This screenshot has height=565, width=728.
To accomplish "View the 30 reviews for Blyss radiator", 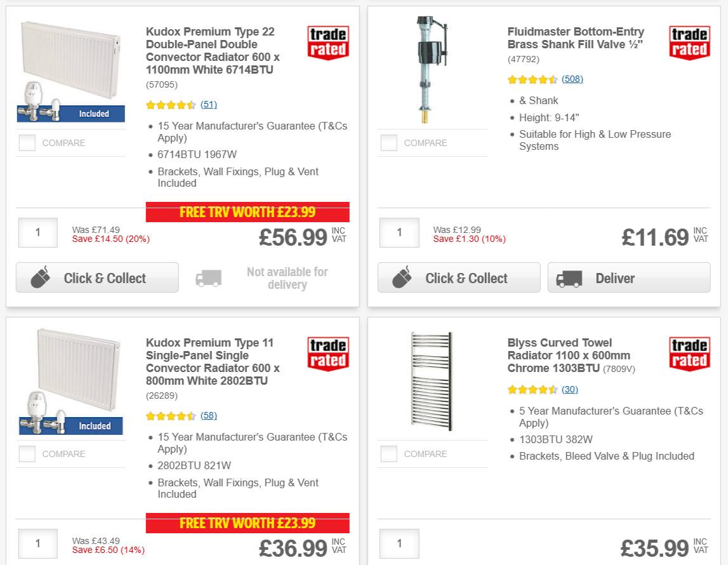I will (x=569, y=389).
